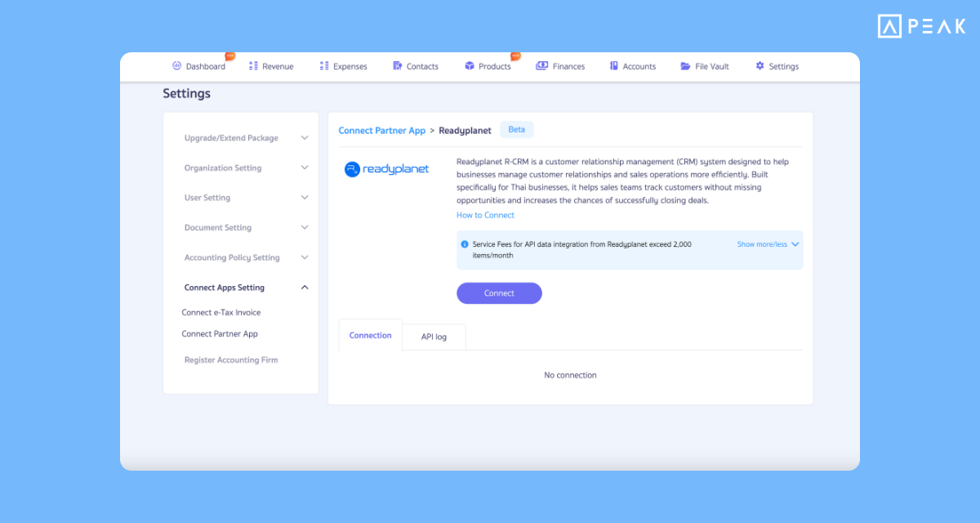Select the Settings gear icon
Screen dimensions: 980x523
tap(759, 65)
